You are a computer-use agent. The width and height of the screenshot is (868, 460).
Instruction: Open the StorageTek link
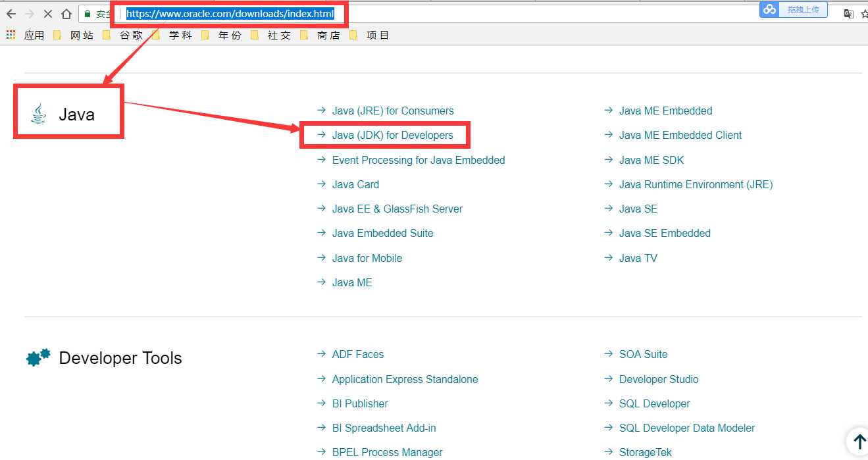click(x=646, y=452)
